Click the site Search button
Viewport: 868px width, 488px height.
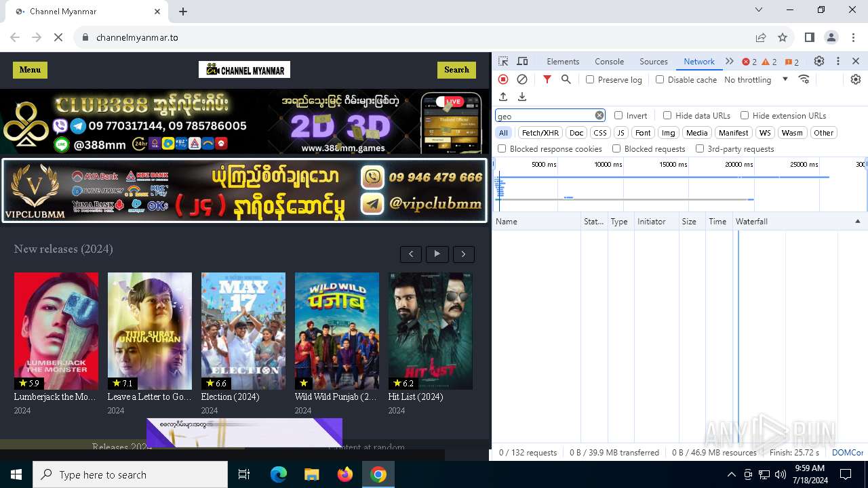coord(456,70)
